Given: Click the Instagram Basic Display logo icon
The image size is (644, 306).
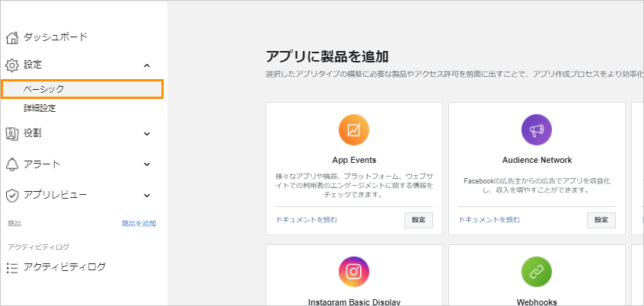Looking at the screenshot, I should [x=354, y=272].
